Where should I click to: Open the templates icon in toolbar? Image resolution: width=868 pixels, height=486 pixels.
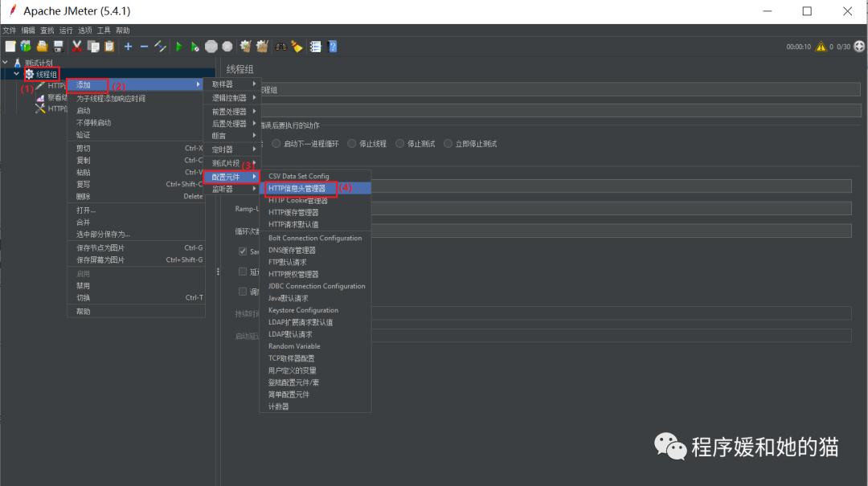coord(26,47)
